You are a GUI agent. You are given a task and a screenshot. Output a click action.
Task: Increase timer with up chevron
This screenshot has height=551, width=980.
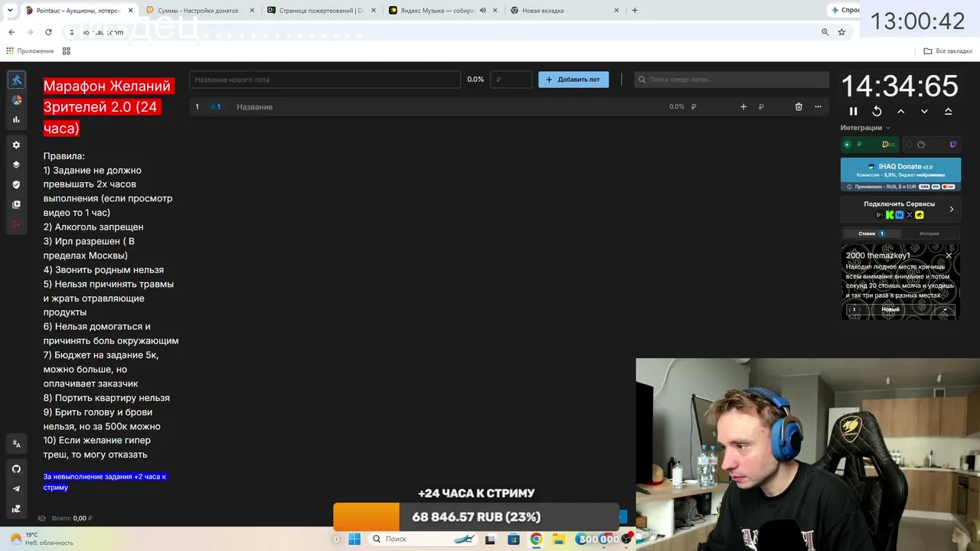[900, 112]
